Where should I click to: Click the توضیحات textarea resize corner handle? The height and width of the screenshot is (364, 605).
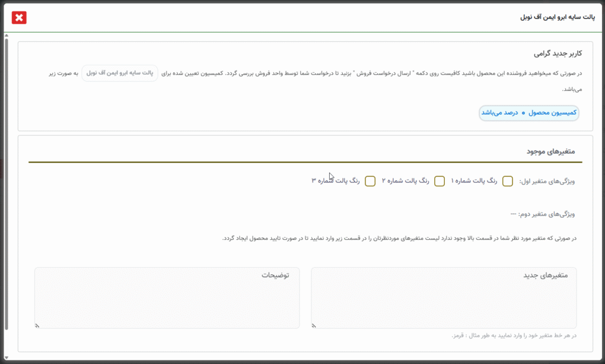38,325
